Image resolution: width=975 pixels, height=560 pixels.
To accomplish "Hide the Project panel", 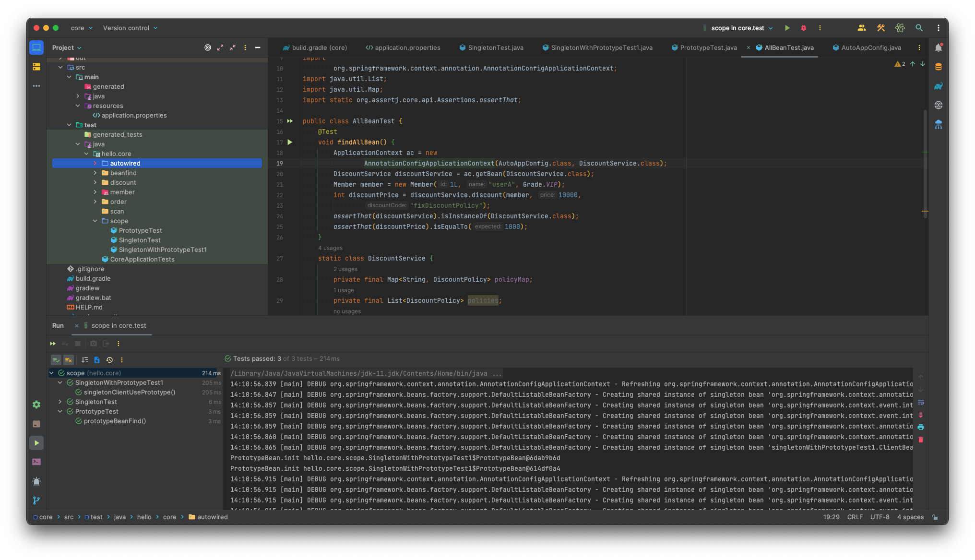I will (x=258, y=48).
